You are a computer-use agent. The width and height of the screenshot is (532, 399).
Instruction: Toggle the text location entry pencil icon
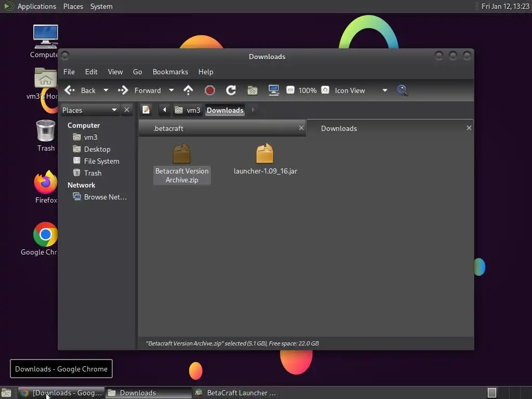[146, 110]
